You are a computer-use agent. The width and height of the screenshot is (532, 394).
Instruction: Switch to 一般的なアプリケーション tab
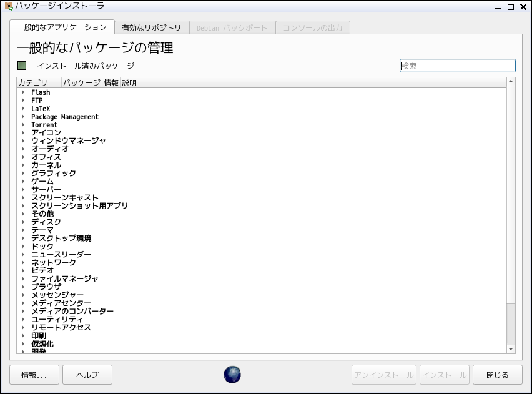pyautogui.click(x=62, y=27)
